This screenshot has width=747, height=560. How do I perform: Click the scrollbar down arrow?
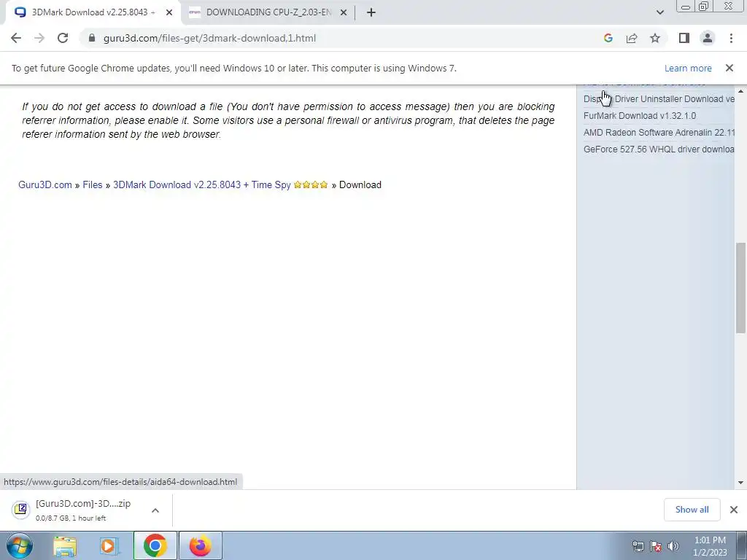(x=741, y=483)
